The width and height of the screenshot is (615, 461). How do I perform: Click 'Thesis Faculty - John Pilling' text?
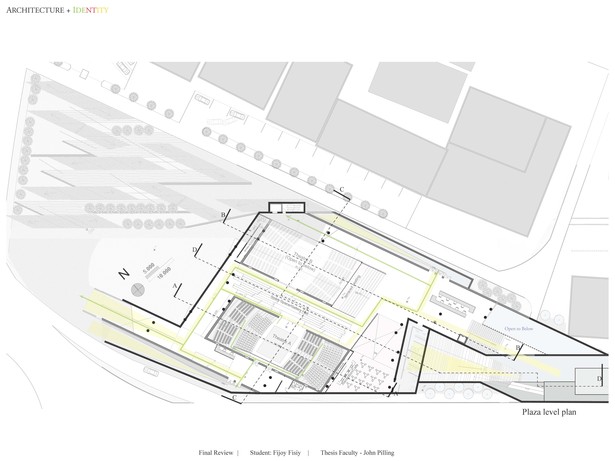pyautogui.click(x=357, y=452)
